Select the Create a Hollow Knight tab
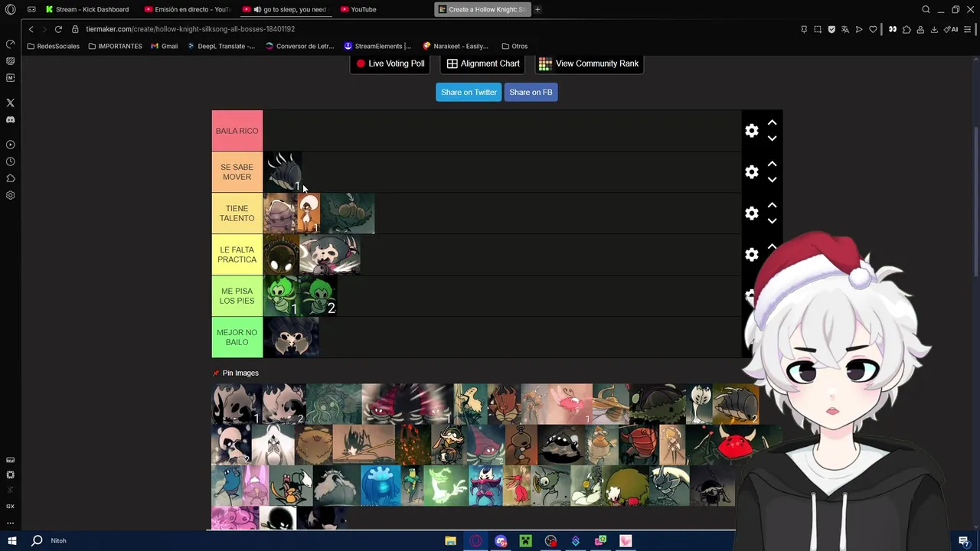This screenshot has width=980, height=551. pos(482,9)
